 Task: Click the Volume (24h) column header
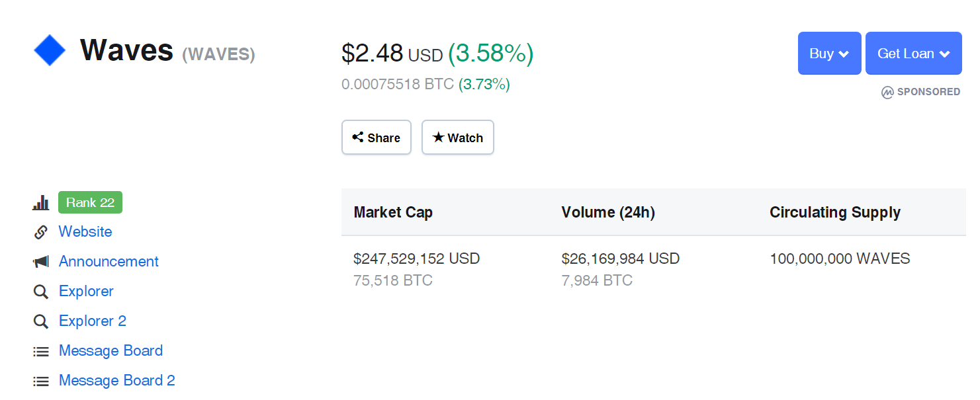coord(608,212)
